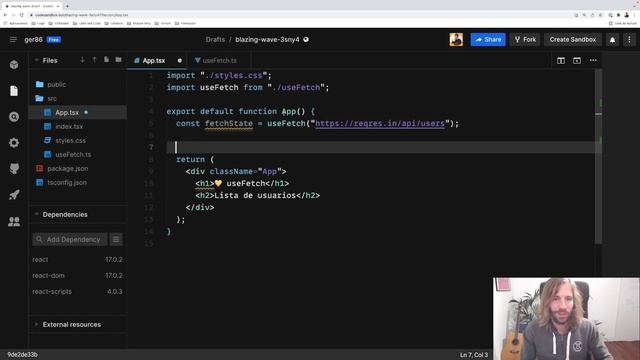Click the Drafts breadcrumb link
This screenshot has width=640, height=360.
[x=215, y=40]
